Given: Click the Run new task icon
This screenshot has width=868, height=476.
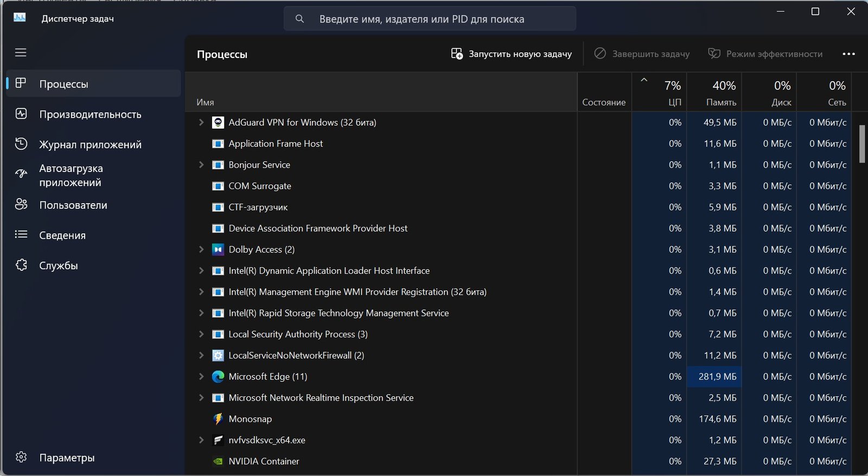Looking at the screenshot, I should tap(457, 54).
